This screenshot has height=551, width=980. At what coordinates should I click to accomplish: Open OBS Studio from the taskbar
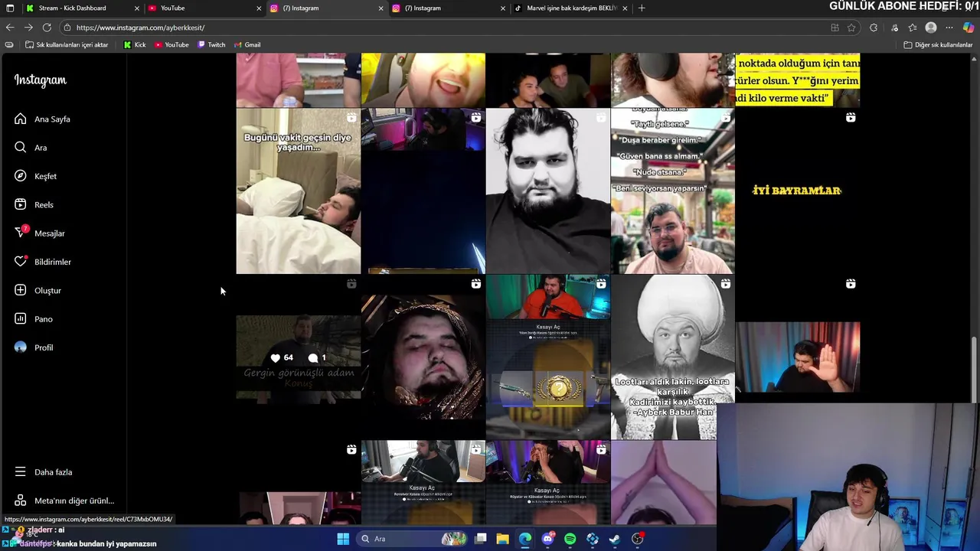638,539
